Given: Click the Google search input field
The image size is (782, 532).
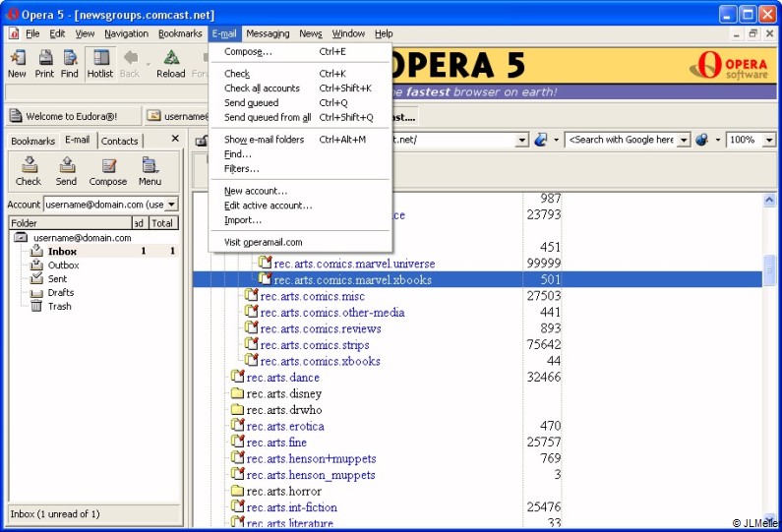Looking at the screenshot, I should [x=622, y=140].
